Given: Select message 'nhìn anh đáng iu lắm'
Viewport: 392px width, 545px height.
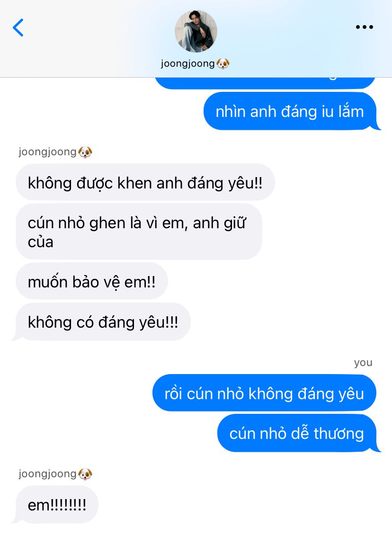Looking at the screenshot, I should (290, 111).
